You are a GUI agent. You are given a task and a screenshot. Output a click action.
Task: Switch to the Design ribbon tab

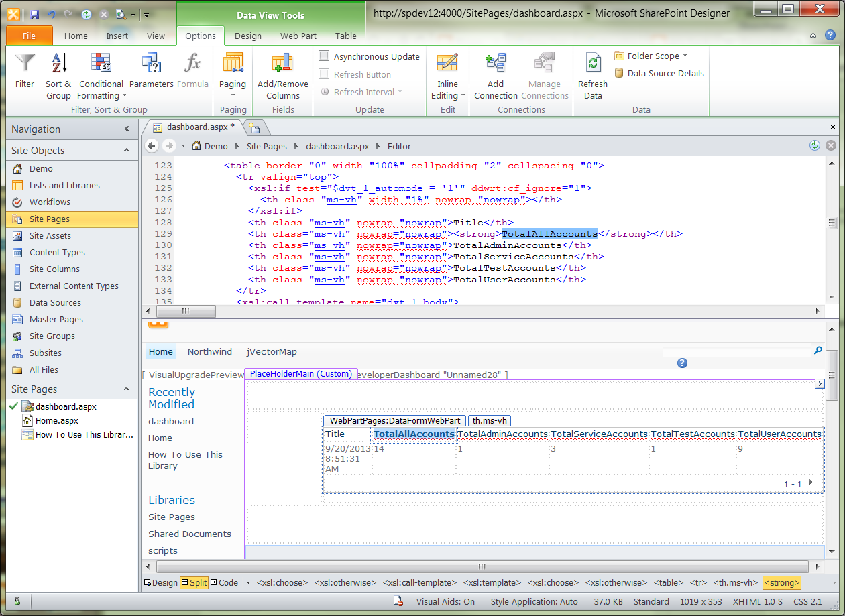point(248,36)
